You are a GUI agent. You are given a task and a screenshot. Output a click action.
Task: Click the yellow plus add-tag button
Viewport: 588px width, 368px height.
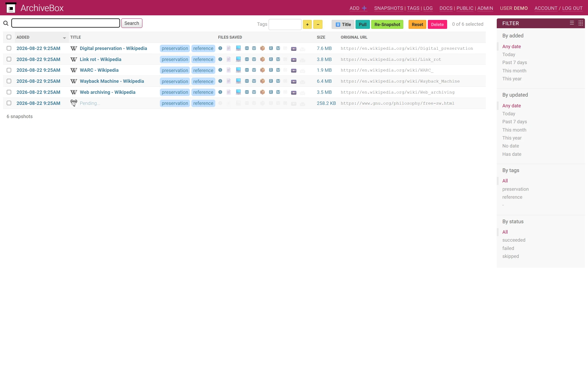(307, 25)
